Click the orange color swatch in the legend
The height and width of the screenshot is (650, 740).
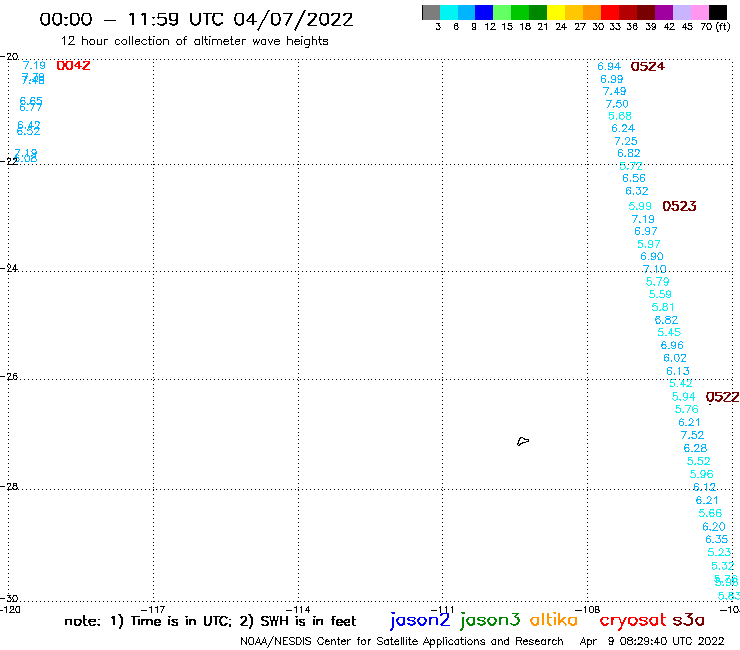(592, 12)
